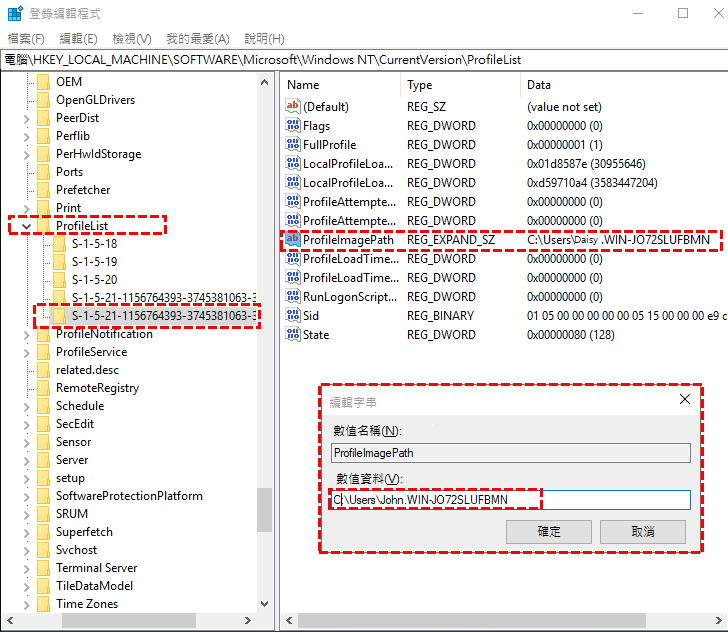
Task: Open the 我的最愛(A) menu
Action: tap(198, 39)
